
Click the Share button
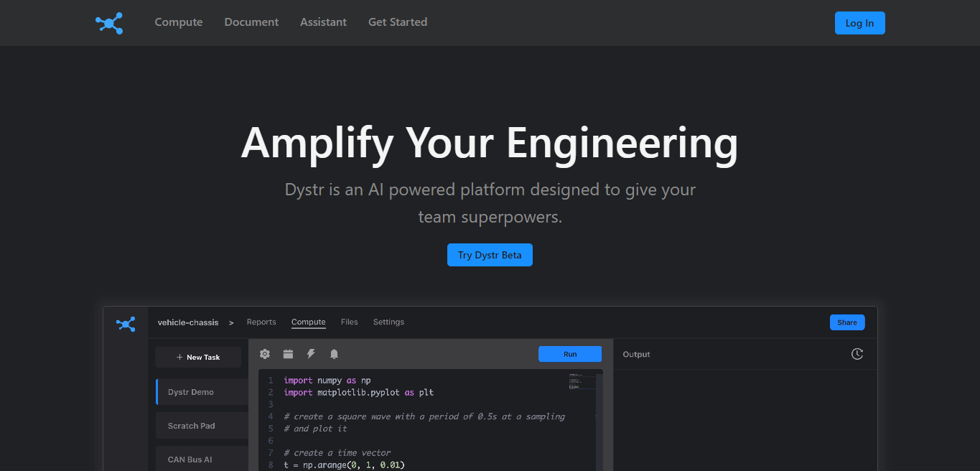coord(847,322)
